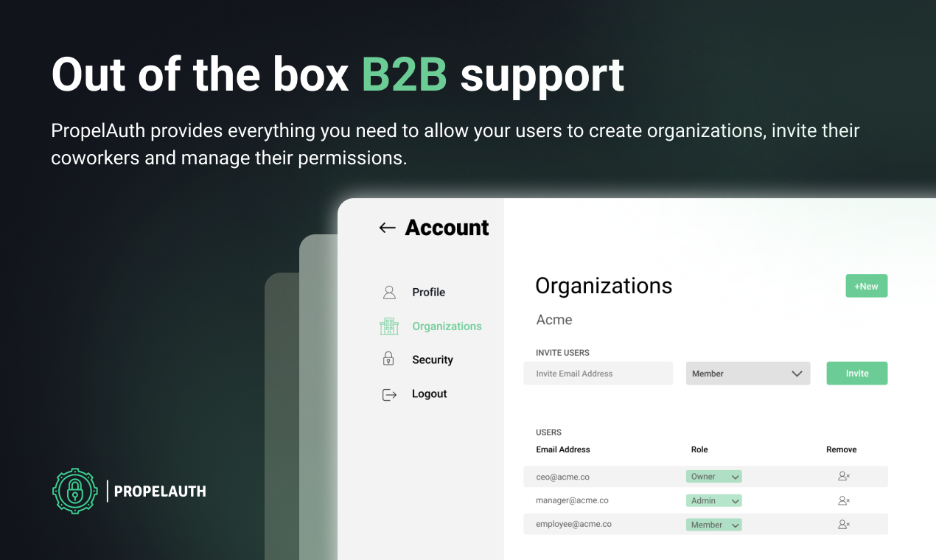
Task: Click the PropelAuth gear-lock logo
Action: [74, 491]
